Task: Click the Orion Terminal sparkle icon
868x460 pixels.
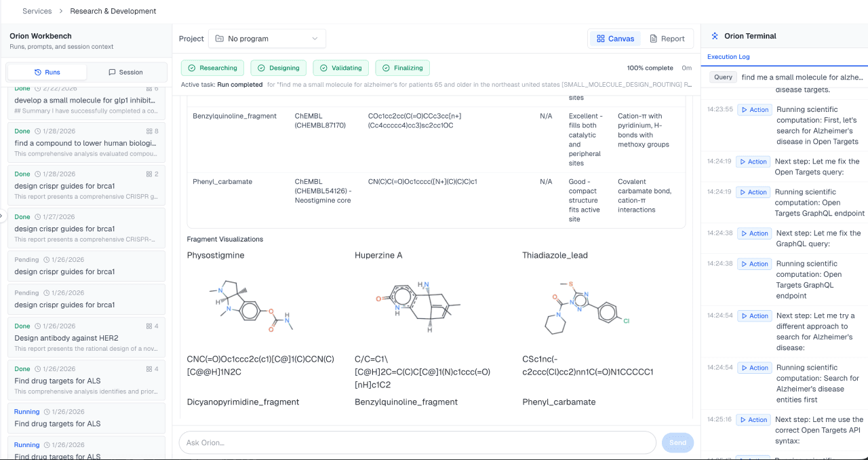Action: click(x=715, y=36)
